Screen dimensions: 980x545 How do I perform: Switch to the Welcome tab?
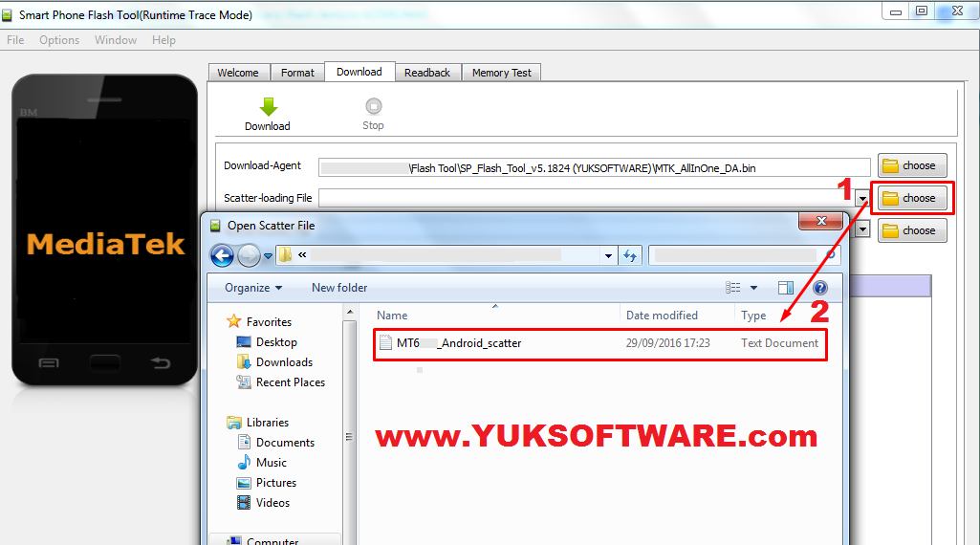(x=238, y=73)
